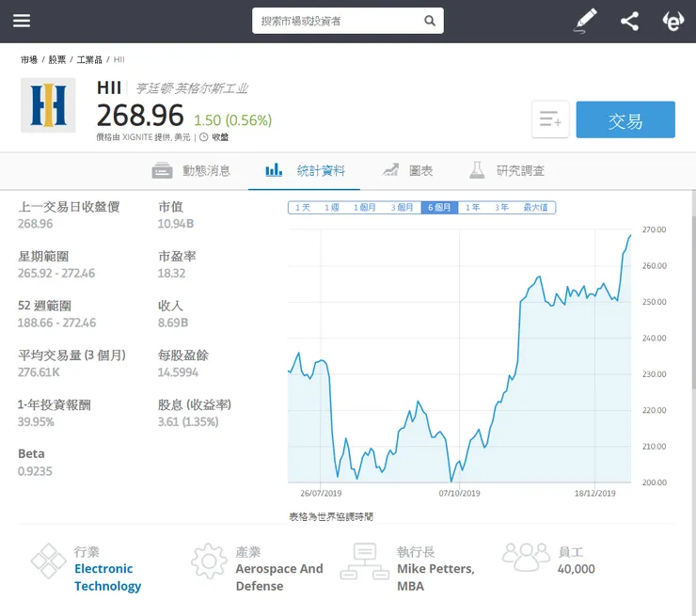The width and height of the screenshot is (696, 616).
Task: Select the 最大值 chart range
Action: (x=535, y=207)
